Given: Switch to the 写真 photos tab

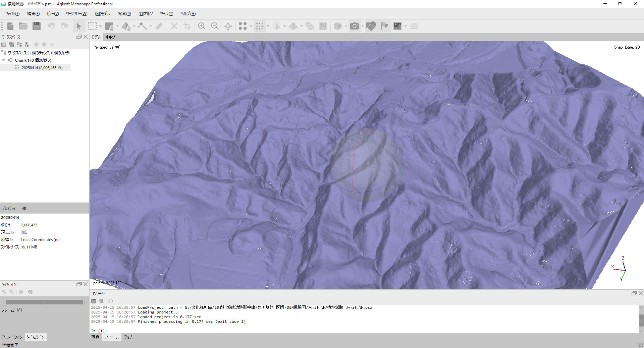Looking at the screenshot, I should click(96, 337).
